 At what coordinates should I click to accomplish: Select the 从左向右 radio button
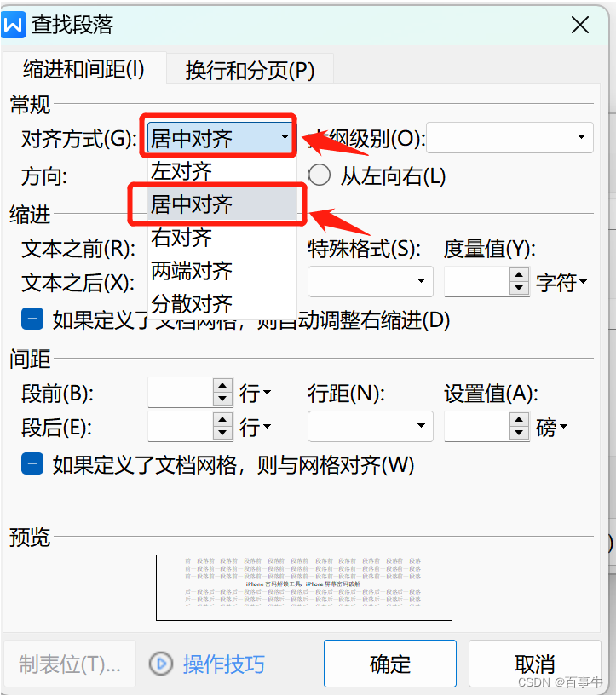320,175
